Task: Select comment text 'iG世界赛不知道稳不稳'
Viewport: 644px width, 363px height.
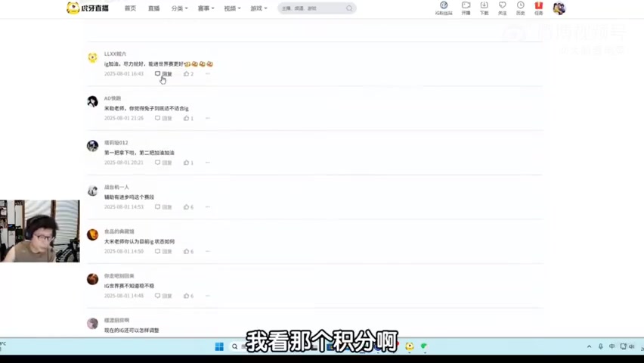Action: tap(129, 286)
